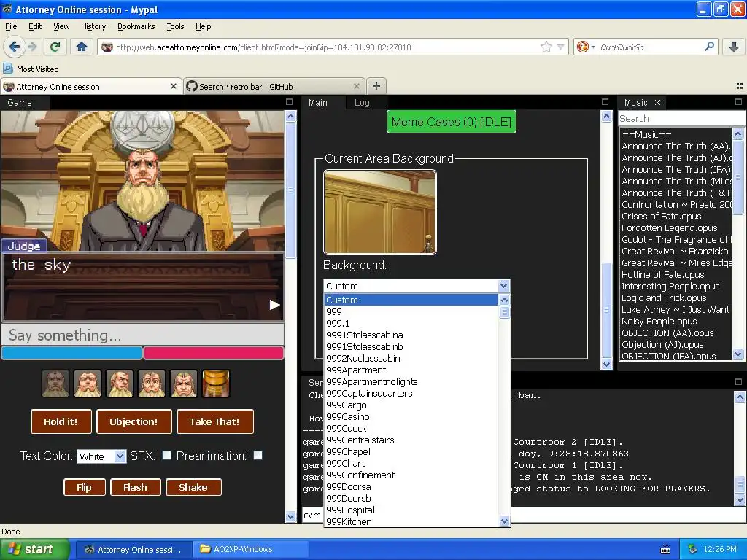Select the third Judge emote thumbnail
This screenshot has width=747, height=560.
(120, 384)
